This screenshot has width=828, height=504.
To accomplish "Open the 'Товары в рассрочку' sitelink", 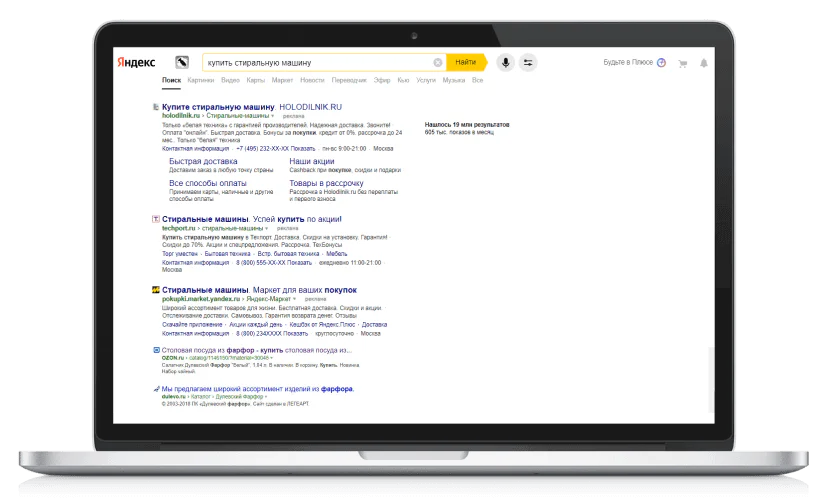I will tap(326, 183).
